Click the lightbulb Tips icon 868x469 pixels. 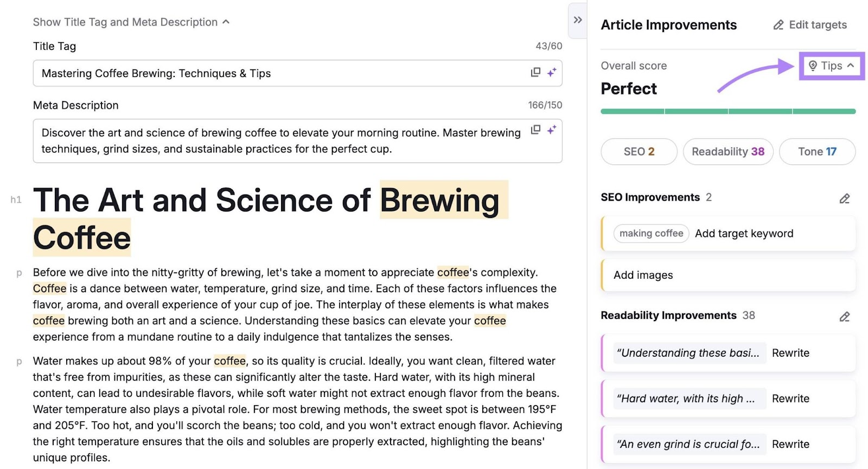pyautogui.click(x=813, y=66)
